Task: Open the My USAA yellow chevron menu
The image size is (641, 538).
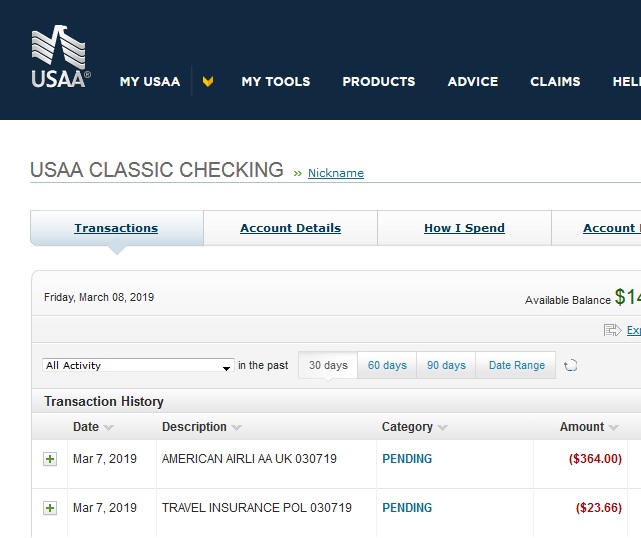Action: pyautogui.click(x=208, y=82)
